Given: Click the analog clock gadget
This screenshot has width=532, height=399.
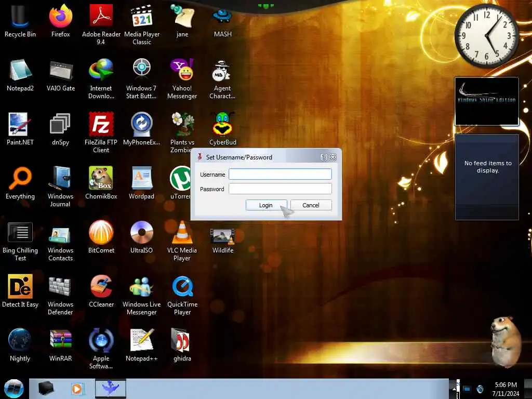Looking at the screenshot, I should click(486, 36).
